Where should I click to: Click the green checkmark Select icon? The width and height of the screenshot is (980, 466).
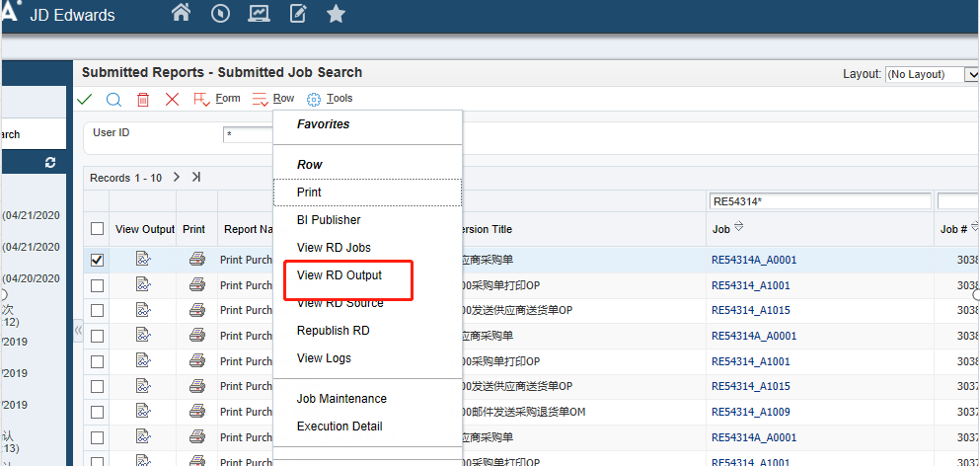pos(84,99)
